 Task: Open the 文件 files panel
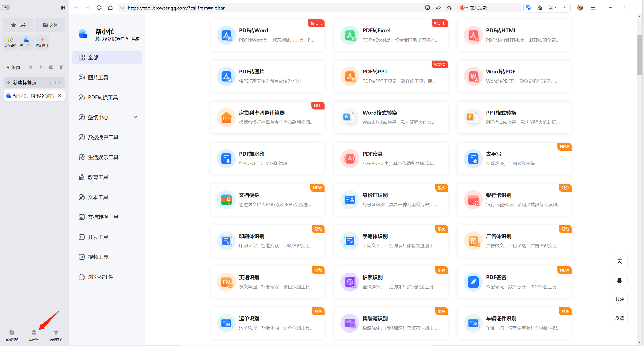pyautogui.click(x=50, y=25)
